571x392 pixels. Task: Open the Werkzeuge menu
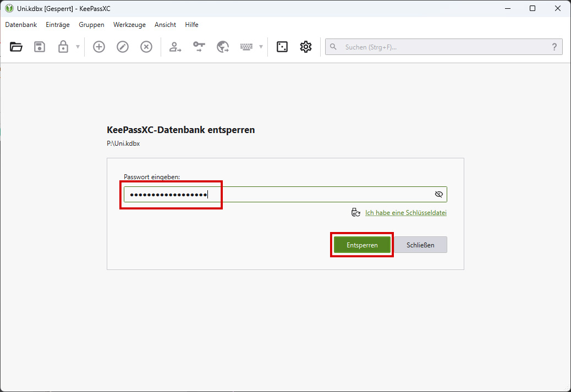click(x=129, y=25)
